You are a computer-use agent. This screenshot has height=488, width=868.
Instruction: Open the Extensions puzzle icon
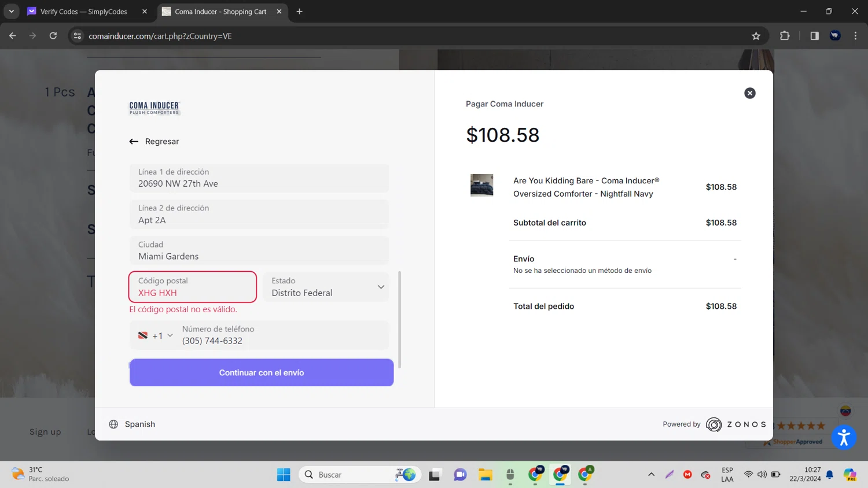(785, 36)
